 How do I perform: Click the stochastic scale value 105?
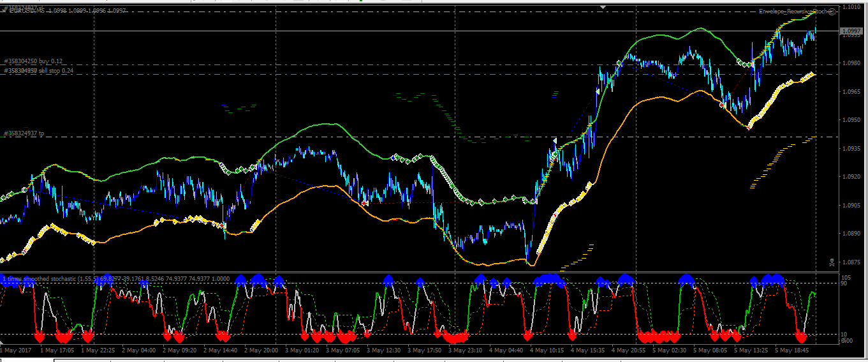pos(846,277)
